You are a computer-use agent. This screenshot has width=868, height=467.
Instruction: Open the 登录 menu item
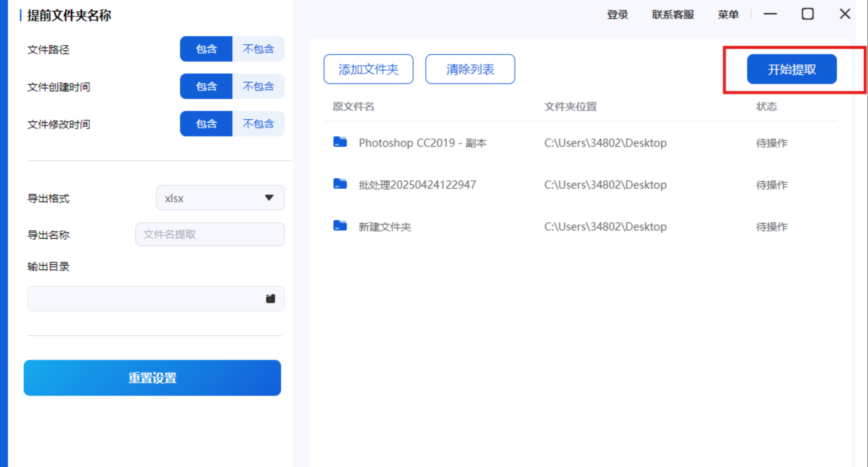point(617,15)
